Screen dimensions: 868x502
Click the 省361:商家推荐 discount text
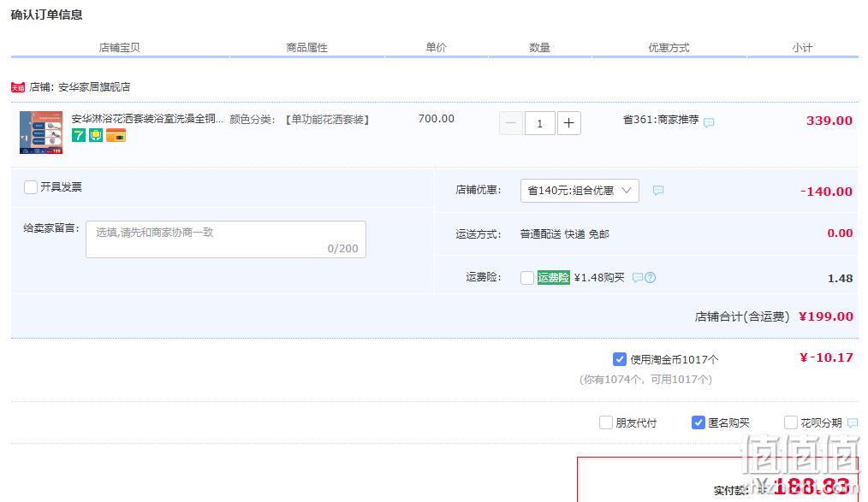[661, 120]
